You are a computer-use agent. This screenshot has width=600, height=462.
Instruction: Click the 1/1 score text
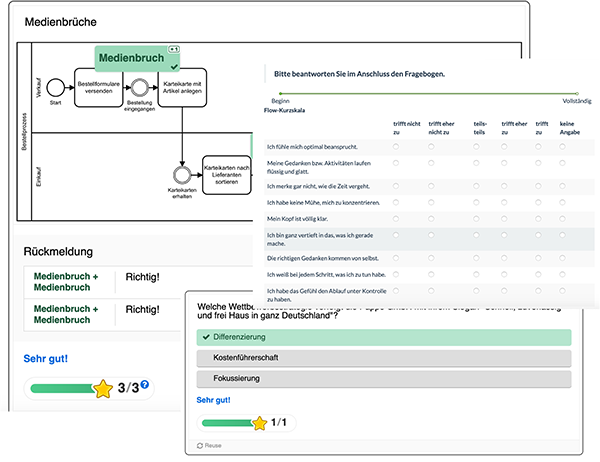coord(279,422)
